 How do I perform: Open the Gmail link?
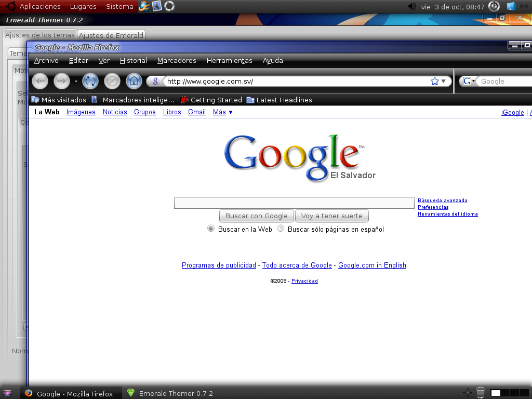[197, 112]
